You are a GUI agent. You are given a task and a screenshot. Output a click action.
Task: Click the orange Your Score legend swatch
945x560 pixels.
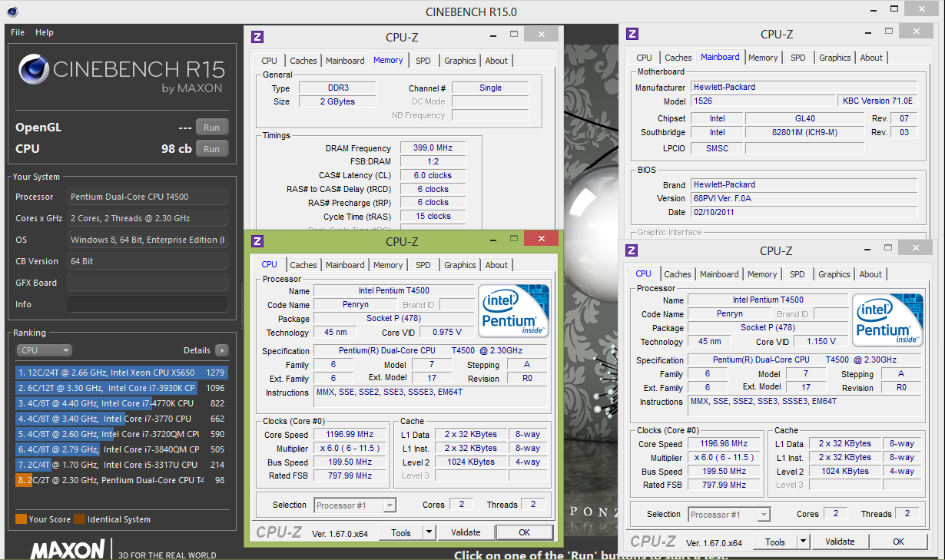[21, 519]
